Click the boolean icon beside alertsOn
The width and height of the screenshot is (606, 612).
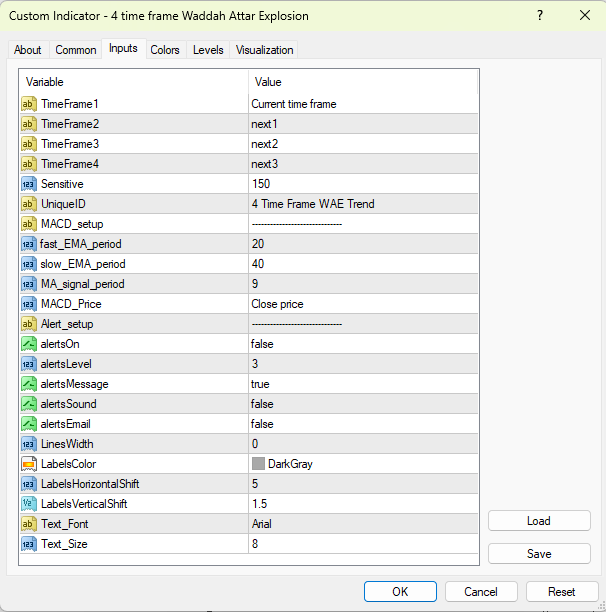(29, 344)
